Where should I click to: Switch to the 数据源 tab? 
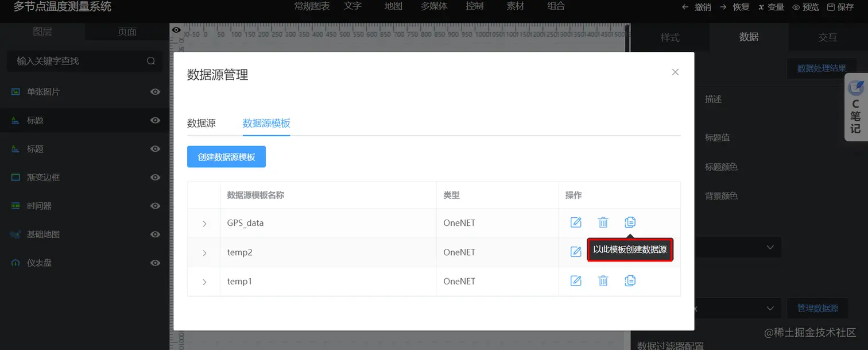pyautogui.click(x=201, y=123)
